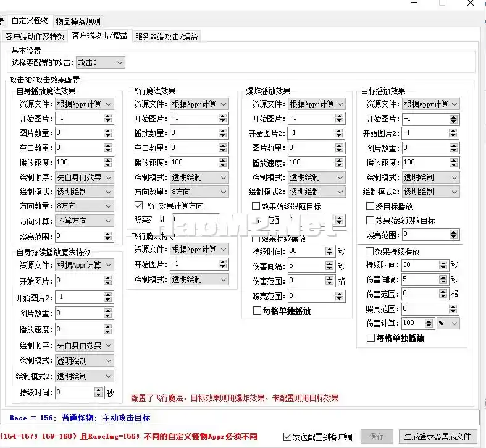
Task: Click 空白数量 stepper in 自身播放魔法效果
Action: coord(107,148)
